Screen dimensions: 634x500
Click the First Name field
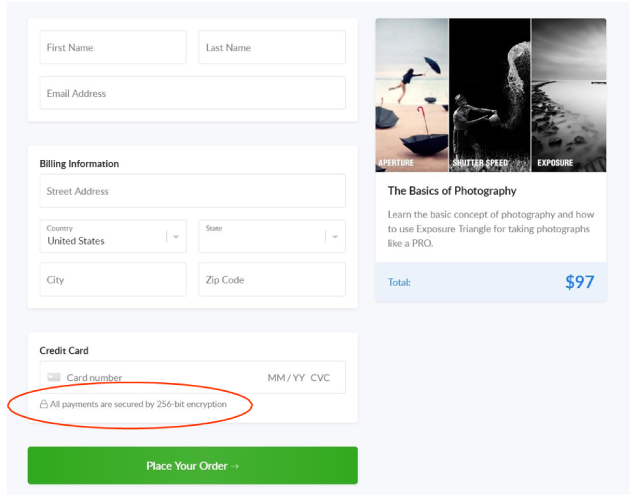click(113, 47)
